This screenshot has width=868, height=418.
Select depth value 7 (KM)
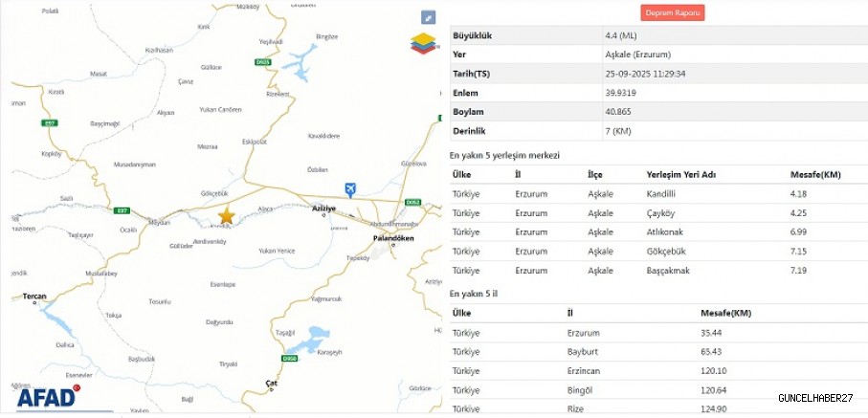coord(618,131)
